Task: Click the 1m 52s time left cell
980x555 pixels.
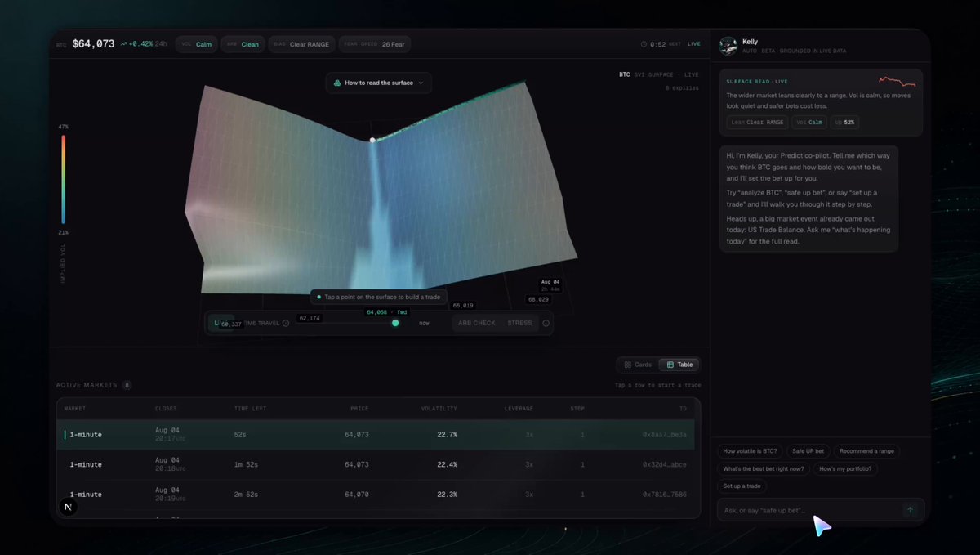Action: pyautogui.click(x=246, y=464)
